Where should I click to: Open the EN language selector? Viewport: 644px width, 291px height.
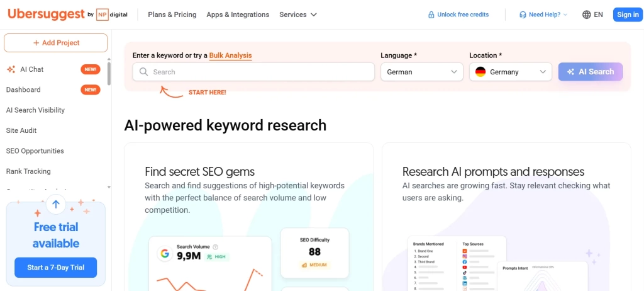[x=592, y=15]
